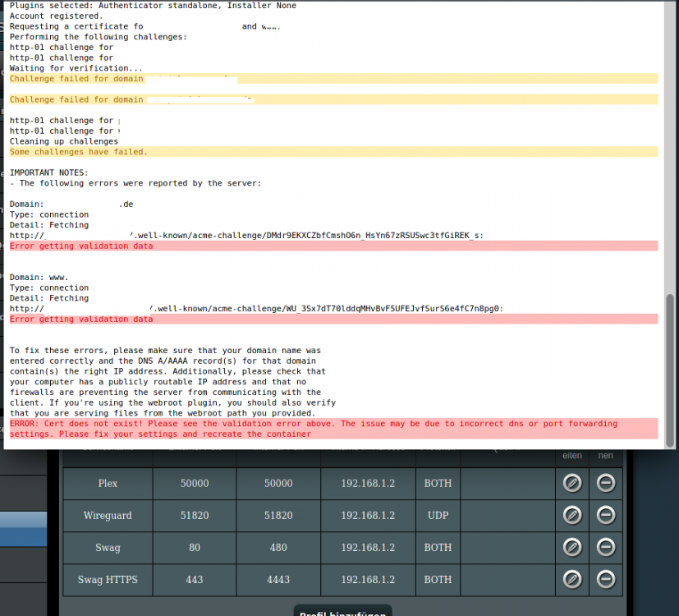This screenshot has height=616, width=679.
Task: Click the 'Performing the following challenges:' line
Action: pyautogui.click(x=99, y=37)
